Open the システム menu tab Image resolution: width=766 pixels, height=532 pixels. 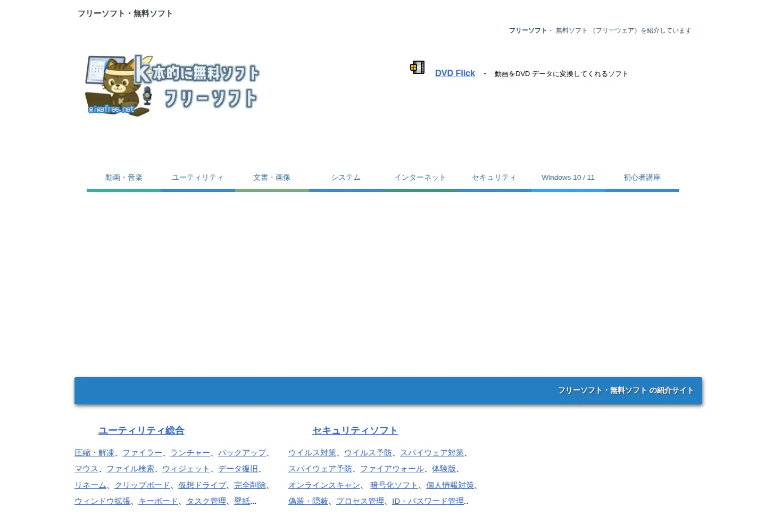(346, 178)
